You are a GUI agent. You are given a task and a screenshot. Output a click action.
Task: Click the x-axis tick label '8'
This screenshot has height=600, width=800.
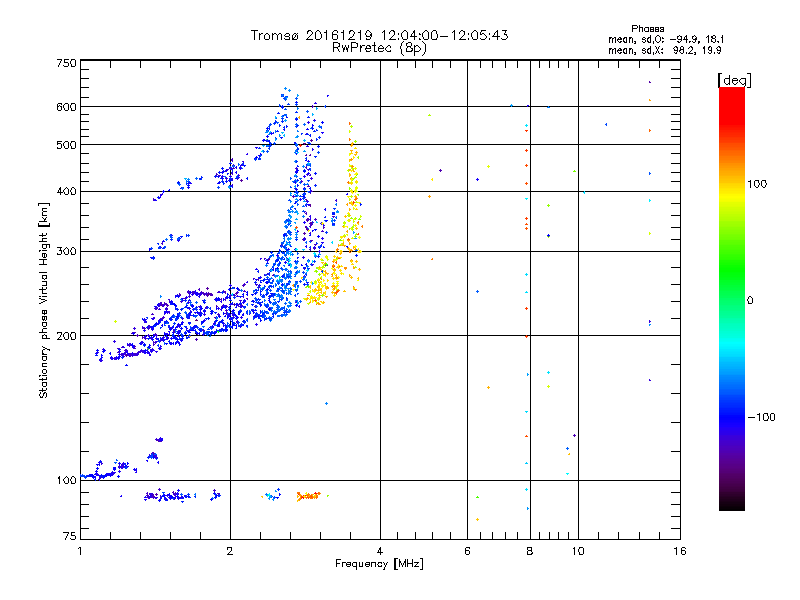tap(530, 551)
